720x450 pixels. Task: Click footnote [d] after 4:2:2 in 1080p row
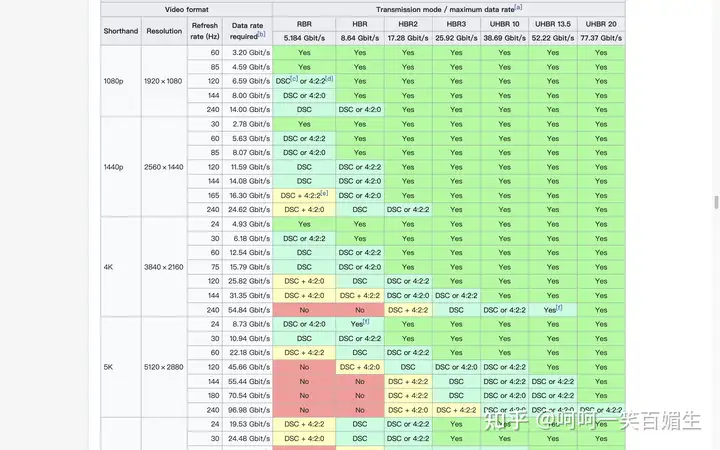[330, 79]
